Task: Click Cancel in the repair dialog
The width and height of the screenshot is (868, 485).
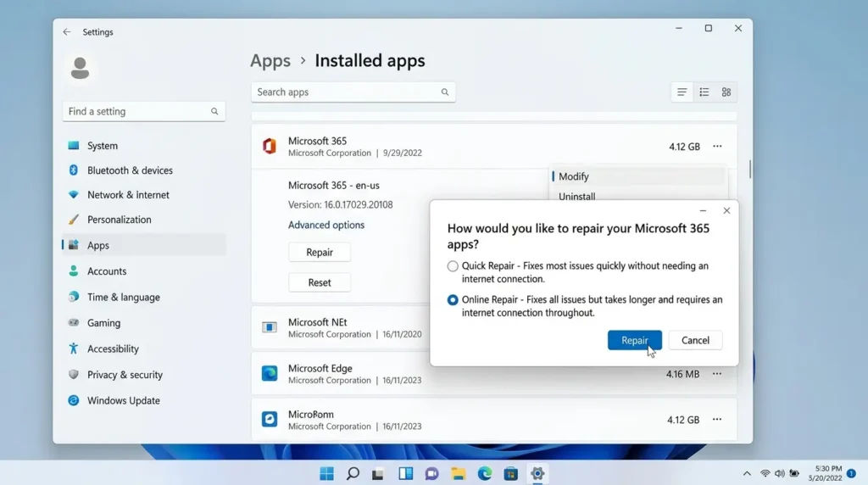Action: (x=695, y=340)
